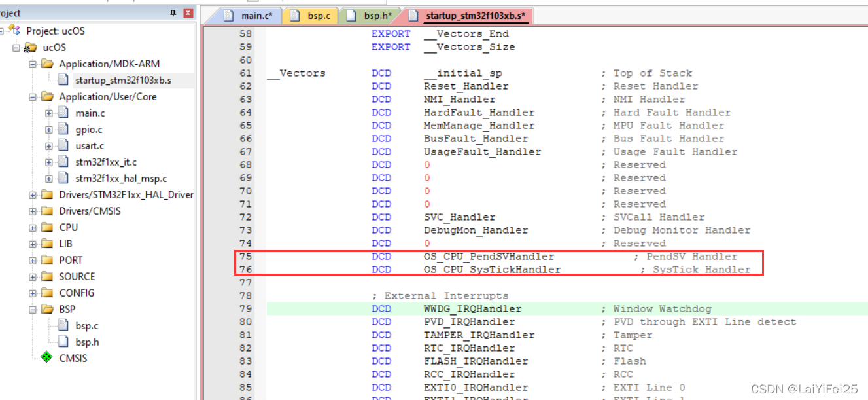868x400 pixels.
Task: Click the PORT folder icon
Action: point(47,260)
